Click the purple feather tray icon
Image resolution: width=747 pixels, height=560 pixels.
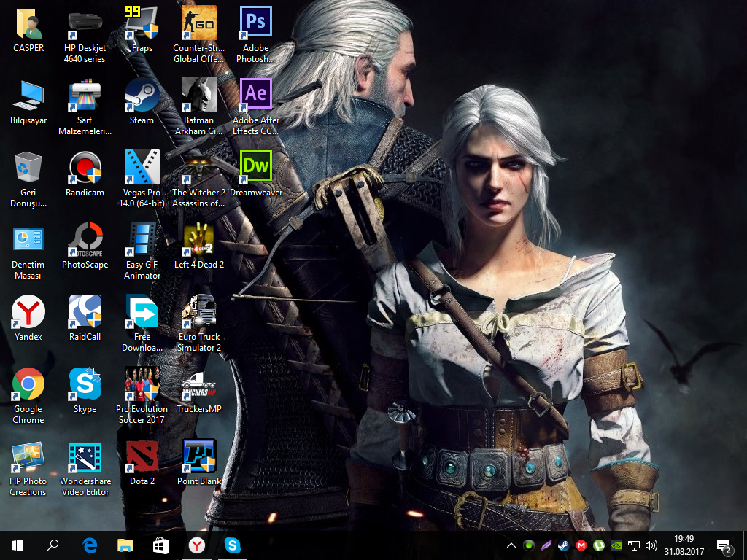(x=546, y=545)
